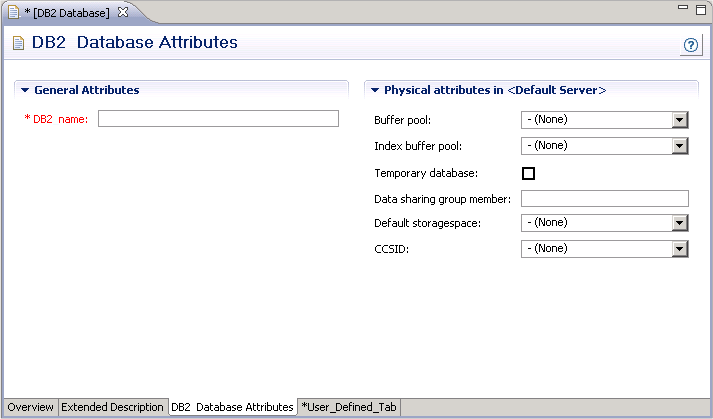
Task: Open the *User_Defined_Tab tab
Action: pyautogui.click(x=349, y=407)
